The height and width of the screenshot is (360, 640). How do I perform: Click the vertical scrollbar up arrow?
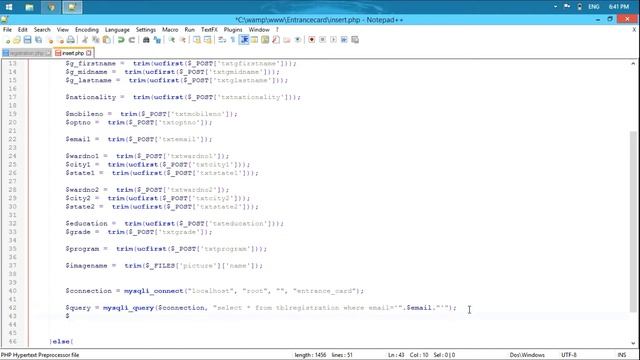633,64
